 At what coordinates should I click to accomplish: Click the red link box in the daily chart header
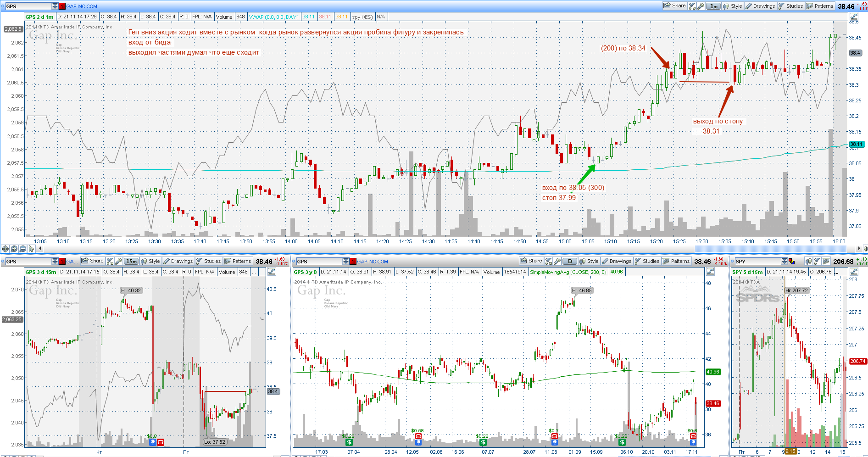click(x=353, y=261)
